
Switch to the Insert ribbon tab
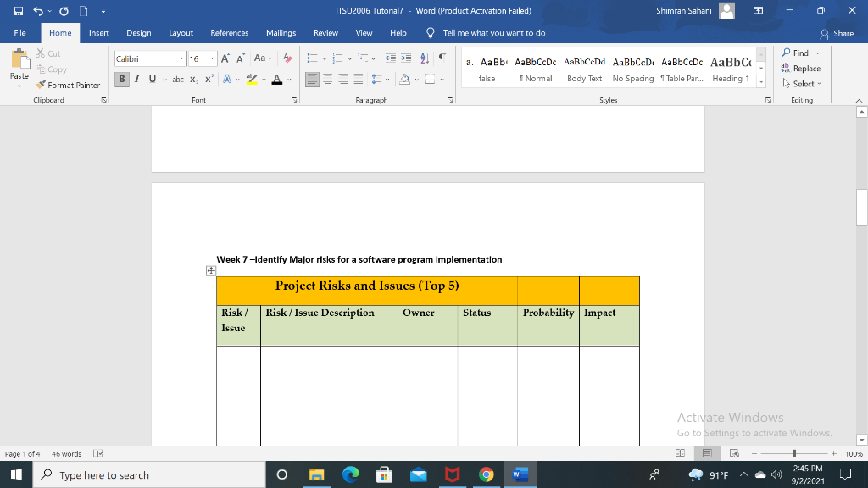99,33
